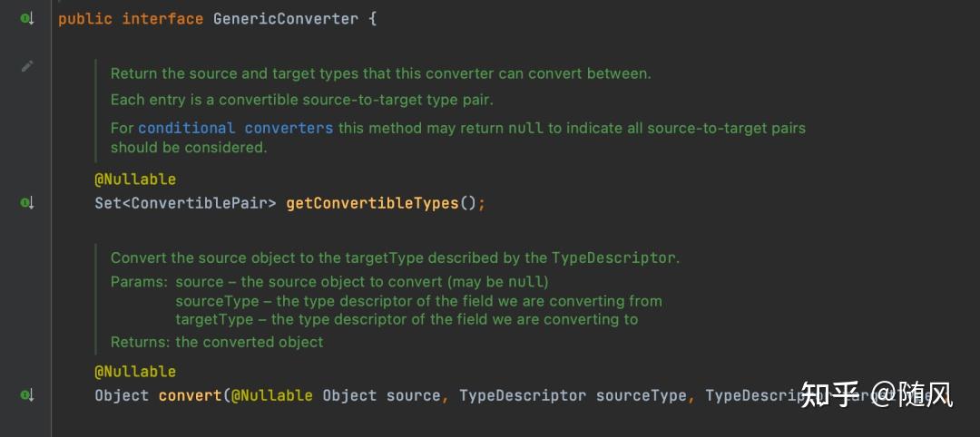
Task: Click TypeDescriptor in the convert doc comment
Action: [613, 257]
